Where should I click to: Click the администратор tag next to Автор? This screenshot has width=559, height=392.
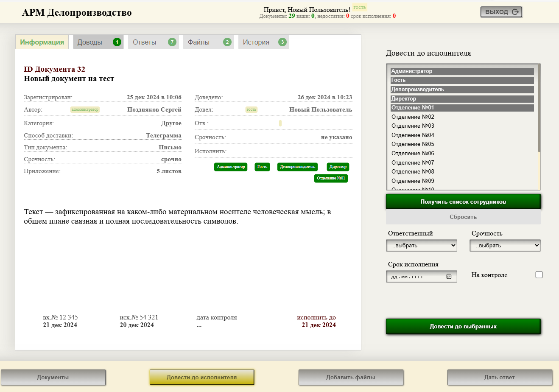[85, 109]
